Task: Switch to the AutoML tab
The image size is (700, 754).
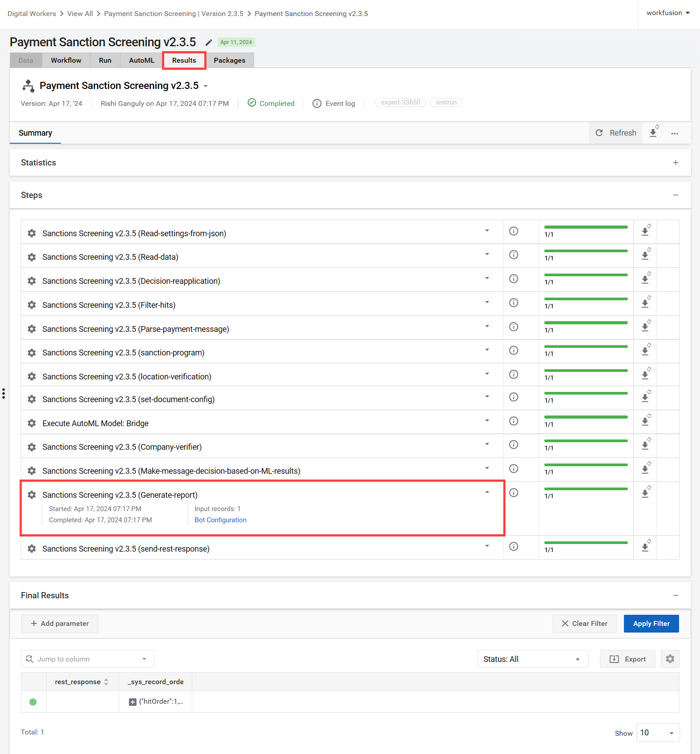Action: tap(142, 60)
